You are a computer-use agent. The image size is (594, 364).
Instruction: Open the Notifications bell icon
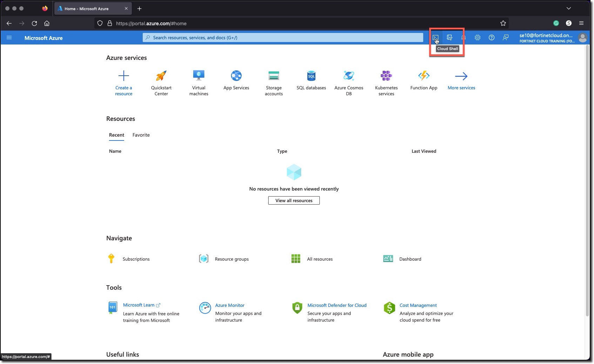(x=464, y=37)
